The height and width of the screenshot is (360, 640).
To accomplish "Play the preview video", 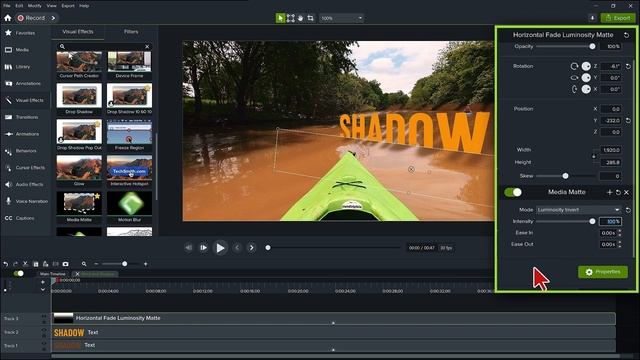I will 220,248.
